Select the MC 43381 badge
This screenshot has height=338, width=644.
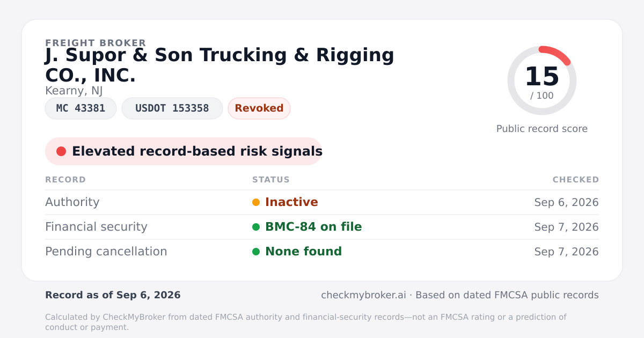pos(80,108)
